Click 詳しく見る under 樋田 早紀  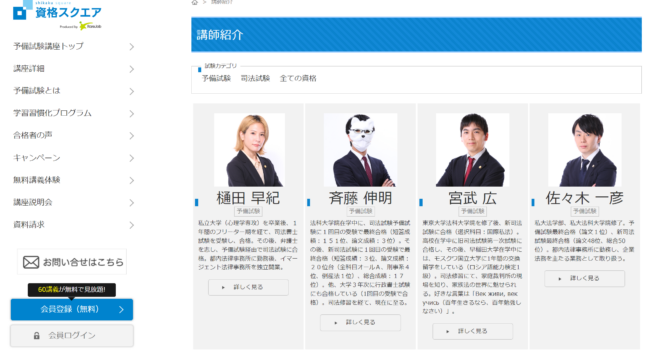pyautogui.click(x=248, y=287)
